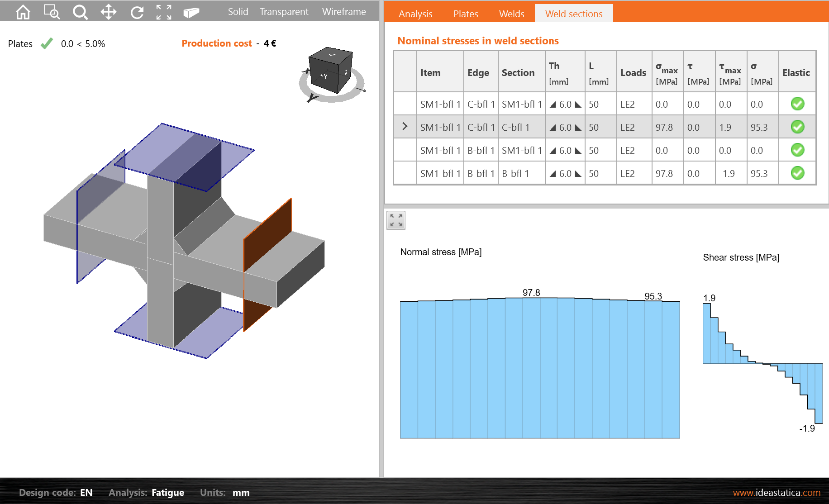Click the 3D plate perspective icon

pyautogui.click(x=191, y=12)
